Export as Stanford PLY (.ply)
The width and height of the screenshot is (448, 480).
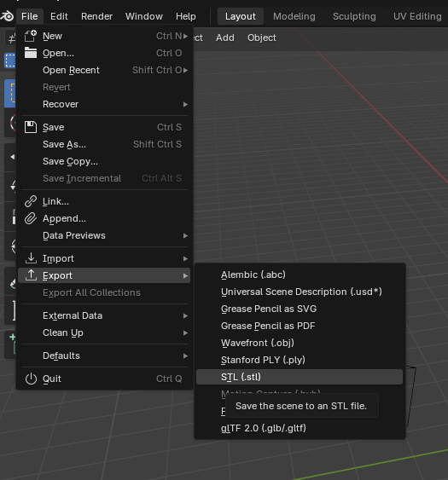[x=300, y=360]
